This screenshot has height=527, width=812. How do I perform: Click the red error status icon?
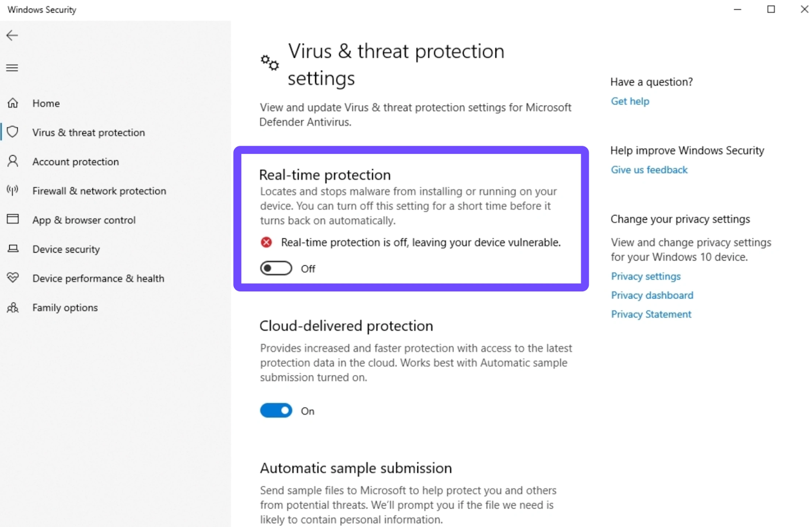tap(266, 242)
